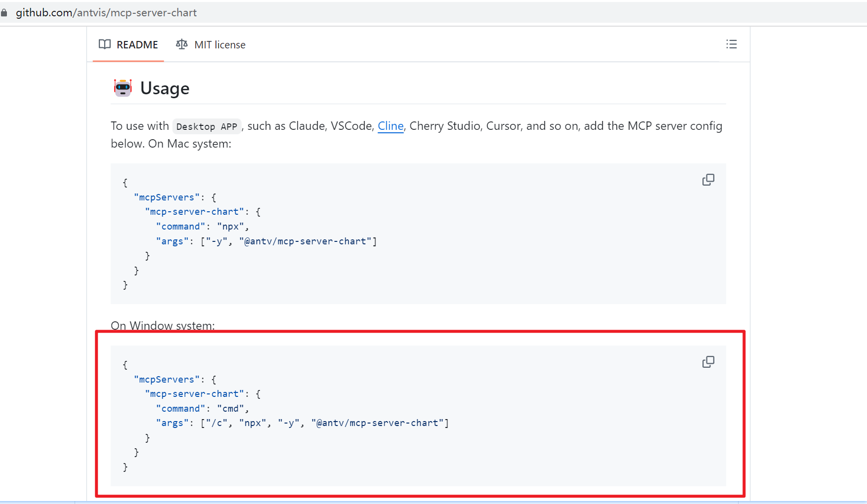Viewport: 867px width, 504px height.
Task: Click the "On Window system:" text
Action: coord(163,326)
